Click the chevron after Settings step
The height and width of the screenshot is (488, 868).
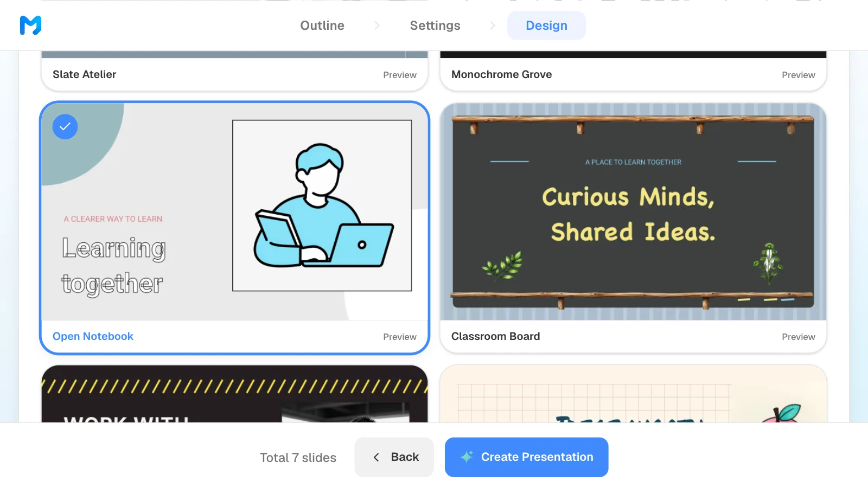(x=493, y=25)
